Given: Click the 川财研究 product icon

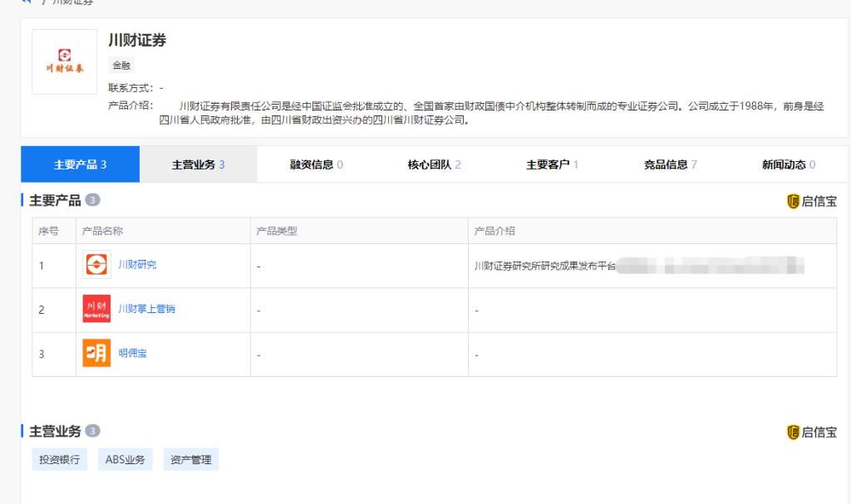Looking at the screenshot, I should [x=96, y=265].
